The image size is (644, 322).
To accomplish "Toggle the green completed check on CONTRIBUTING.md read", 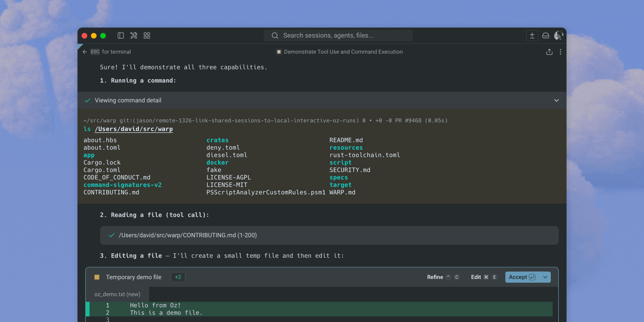I will click(111, 235).
